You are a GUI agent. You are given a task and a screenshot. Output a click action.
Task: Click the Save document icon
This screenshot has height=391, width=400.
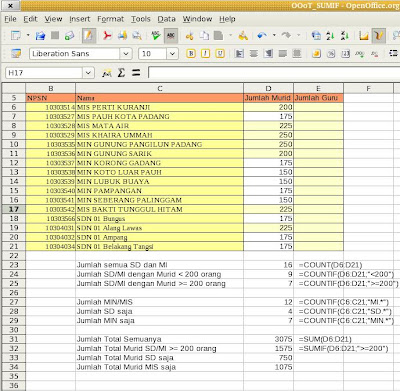(x=55, y=35)
